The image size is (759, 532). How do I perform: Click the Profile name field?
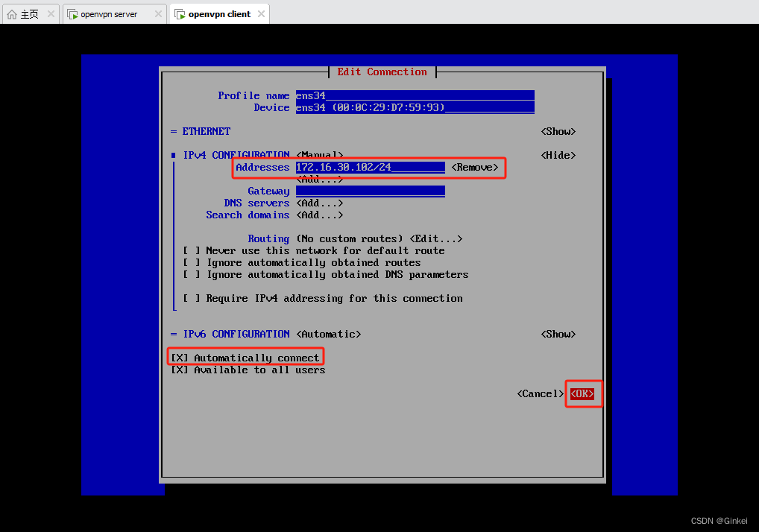(415, 95)
